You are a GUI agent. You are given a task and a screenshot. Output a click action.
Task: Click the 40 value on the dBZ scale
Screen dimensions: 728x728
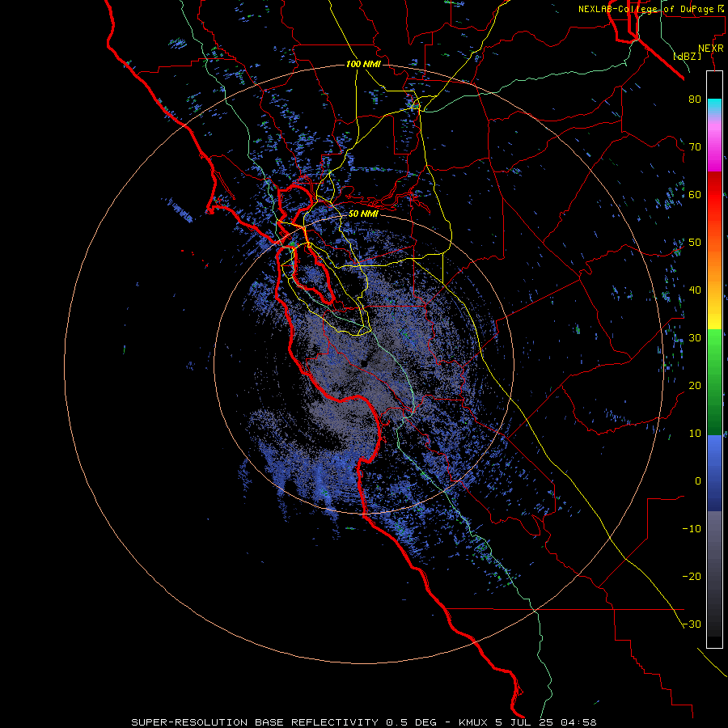[x=695, y=290]
